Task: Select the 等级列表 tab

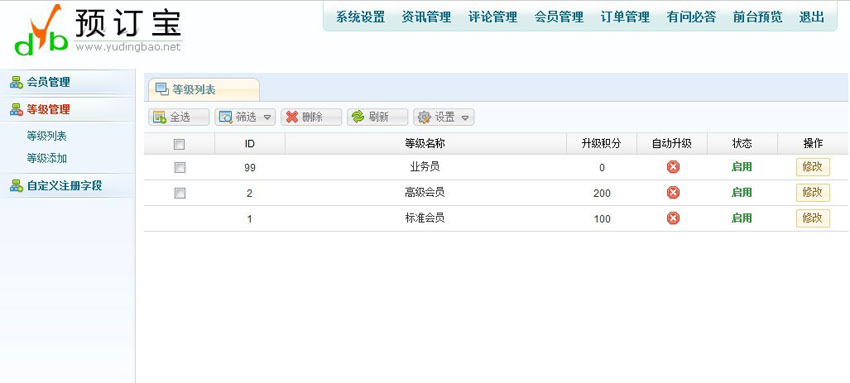Action: tap(204, 90)
